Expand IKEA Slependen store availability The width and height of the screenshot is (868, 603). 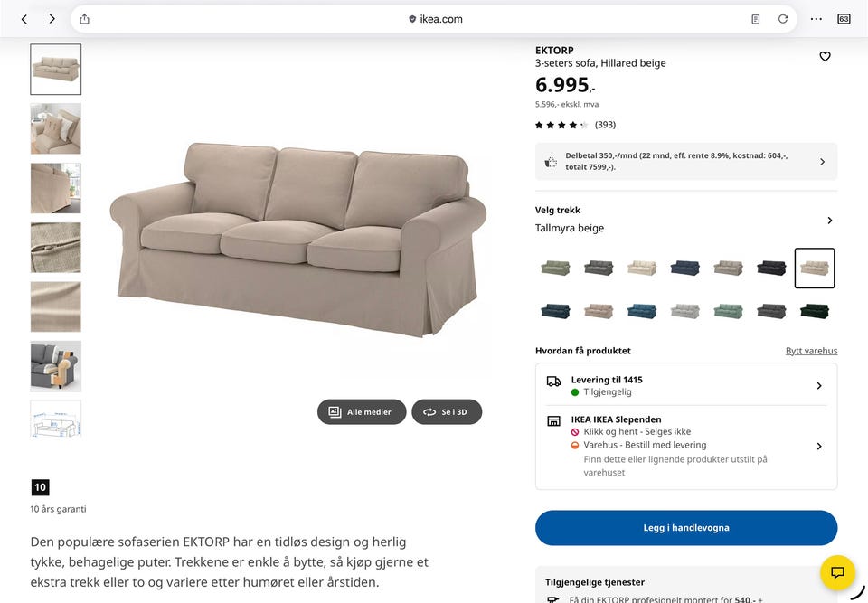686,446
